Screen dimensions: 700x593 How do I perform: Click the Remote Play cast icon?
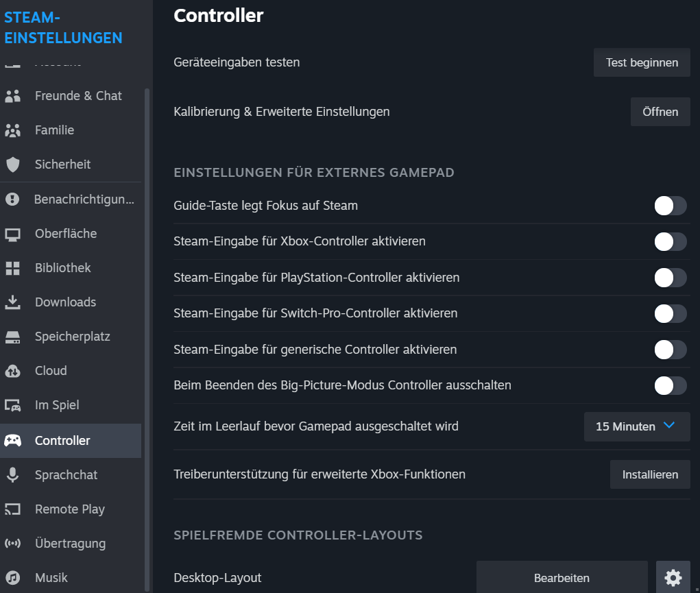(12, 509)
